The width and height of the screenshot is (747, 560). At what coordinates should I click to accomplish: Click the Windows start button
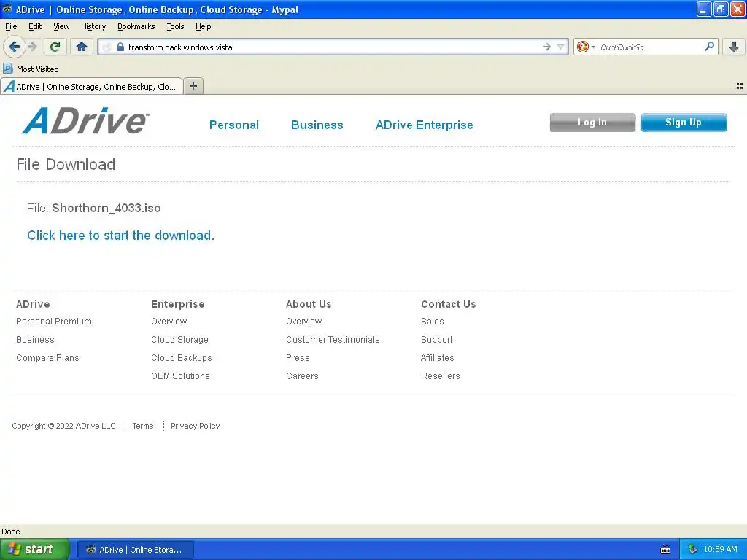pos(34,549)
